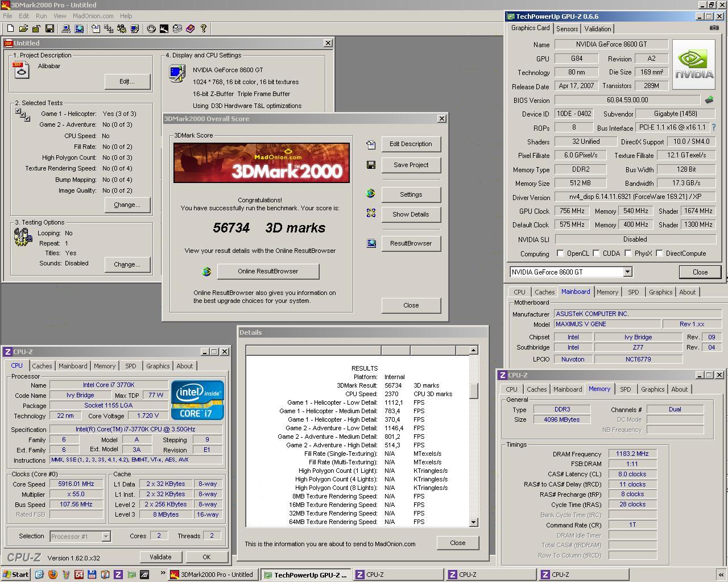Image resolution: width=728 pixels, height=582 pixels.
Task: Click the Core Speed 5916.01 MHz value
Action: [x=76, y=484]
